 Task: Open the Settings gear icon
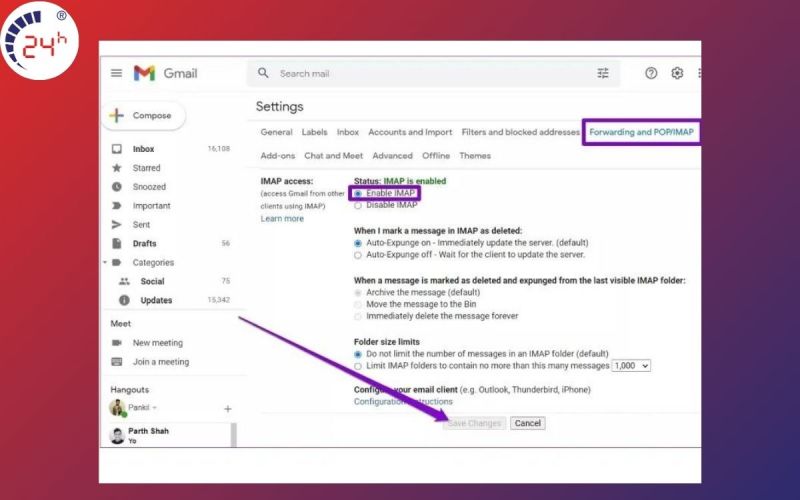[677, 73]
